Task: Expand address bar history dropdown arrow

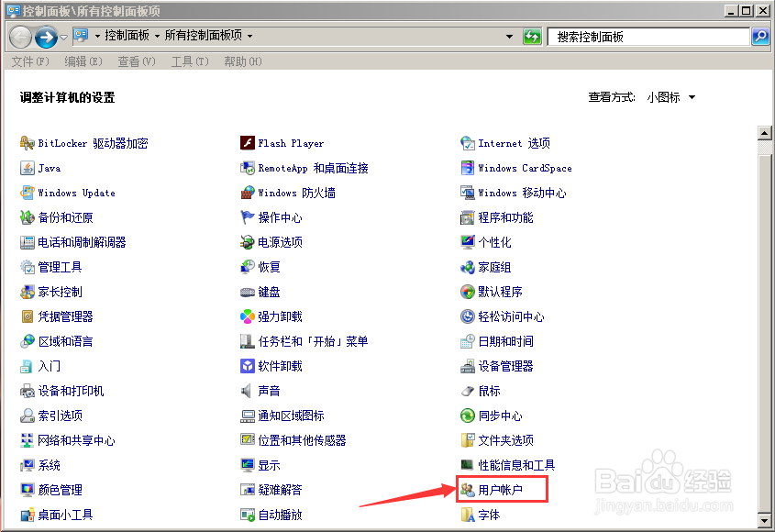Action: coord(509,36)
